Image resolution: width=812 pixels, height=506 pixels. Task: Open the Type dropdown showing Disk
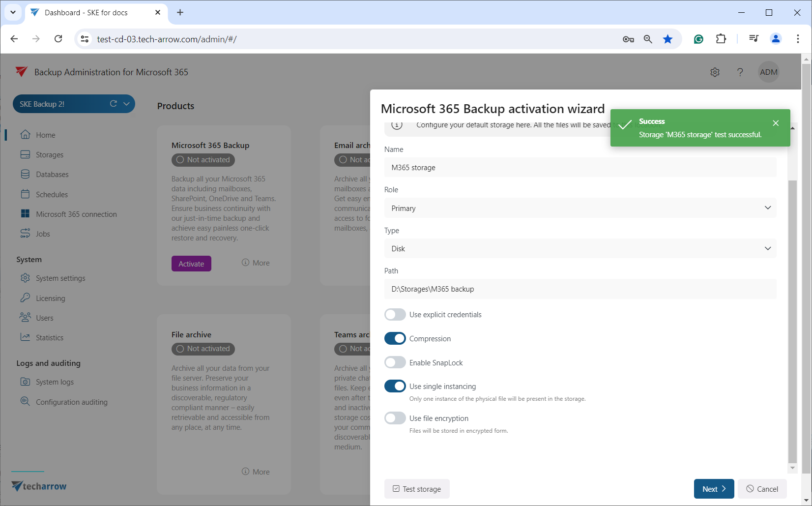tap(580, 249)
